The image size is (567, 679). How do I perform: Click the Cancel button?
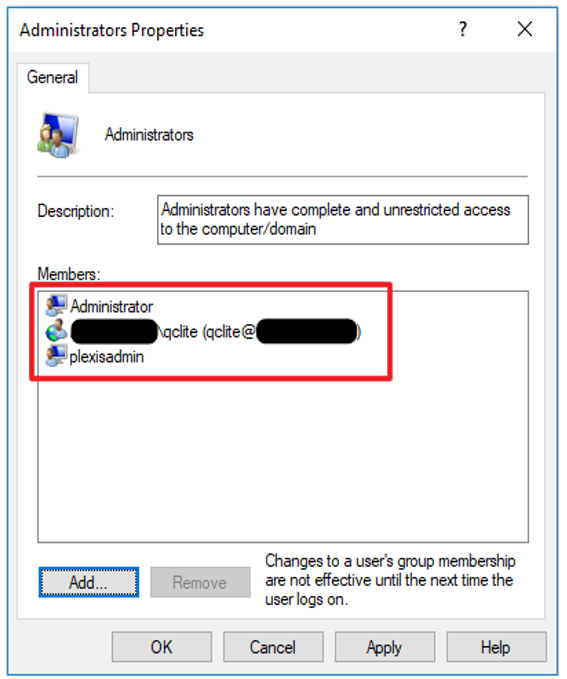point(273,647)
